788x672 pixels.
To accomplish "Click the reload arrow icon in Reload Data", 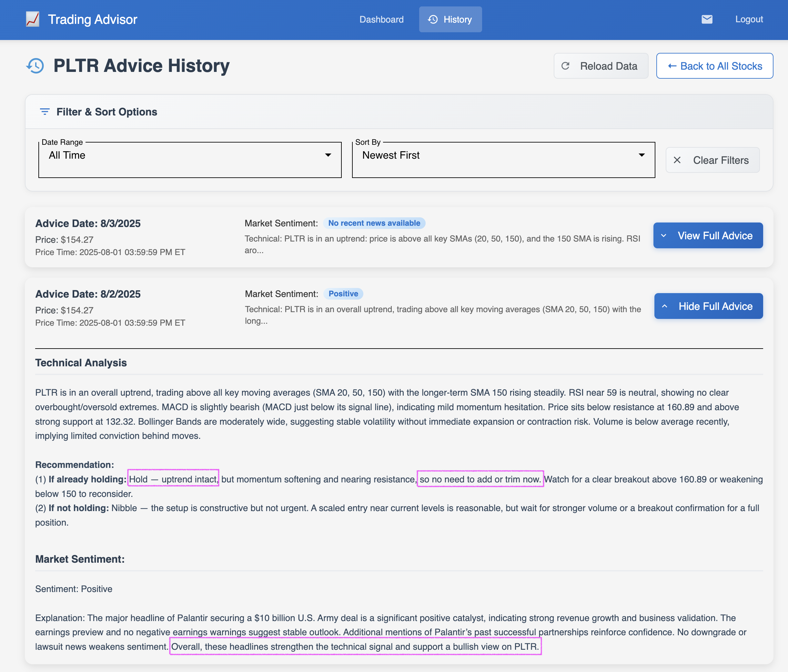I will click(566, 66).
